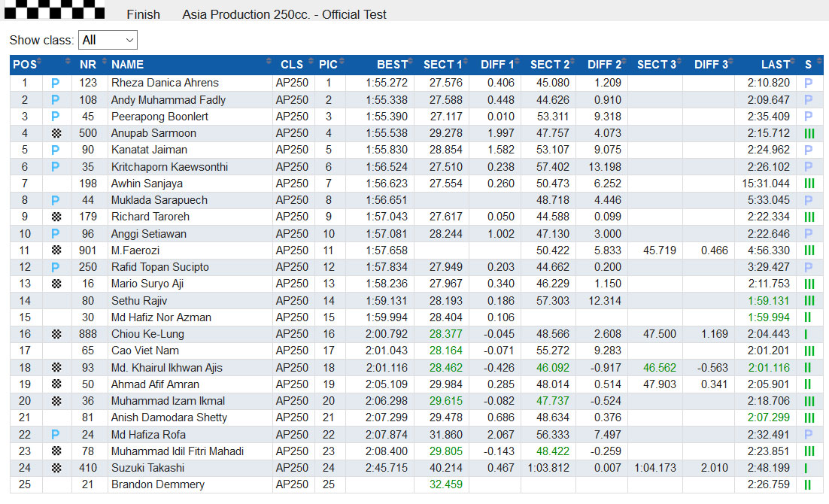
Task: Click best lap time 1:55.272
Action: point(387,83)
